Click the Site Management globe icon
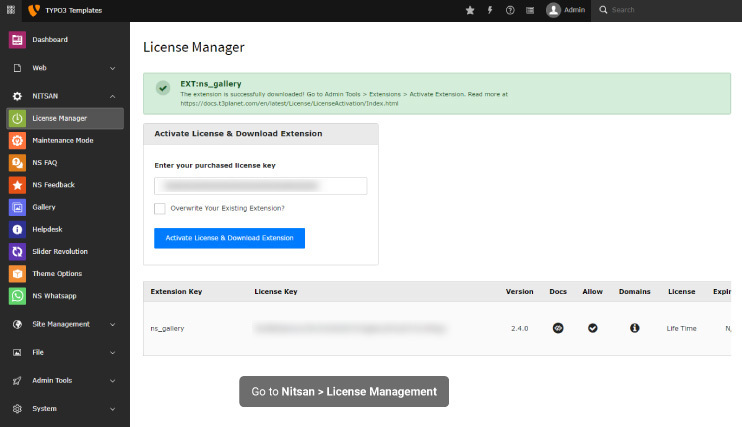Image resolution: width=742 pixels, height=427 pixels. tap(18, 324)
